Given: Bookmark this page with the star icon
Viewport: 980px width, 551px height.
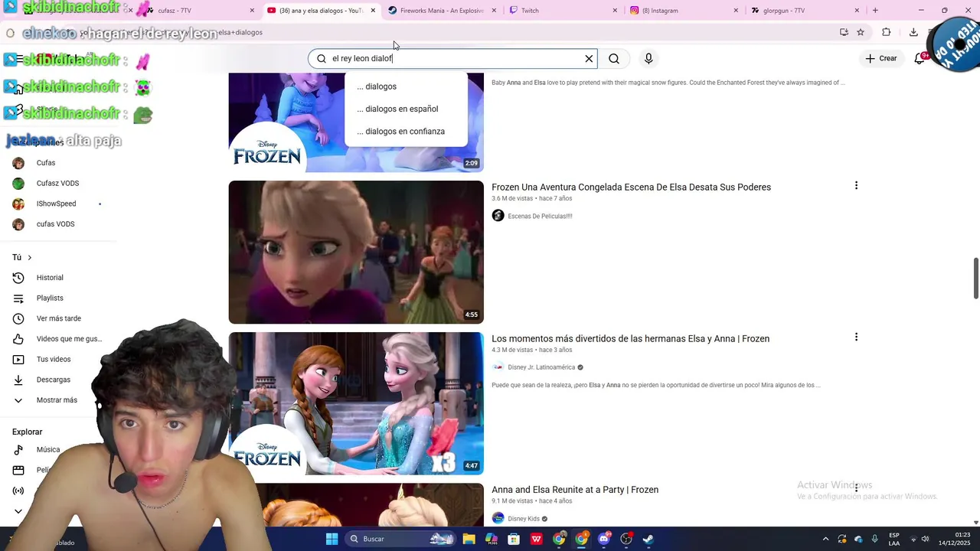Looking at the screenshot, I should (x=861, y=32).
